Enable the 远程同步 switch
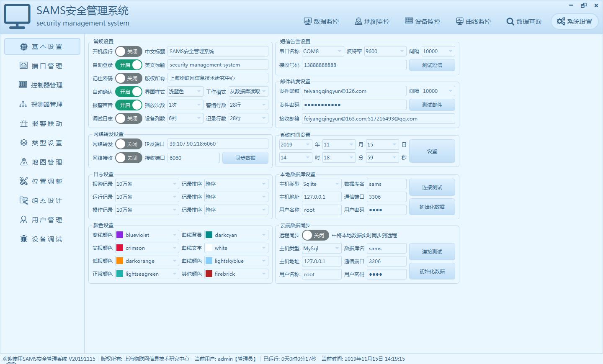 tap(315, 235)
